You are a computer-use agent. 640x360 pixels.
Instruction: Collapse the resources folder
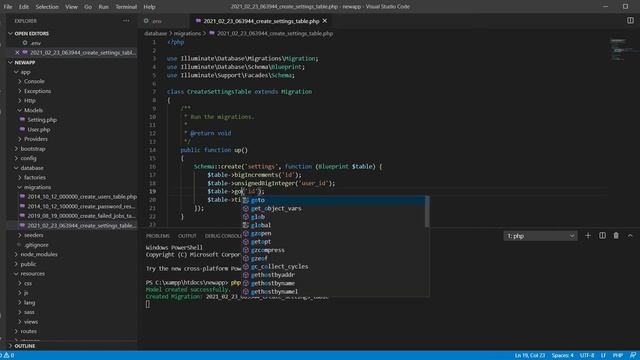[33, 273]
